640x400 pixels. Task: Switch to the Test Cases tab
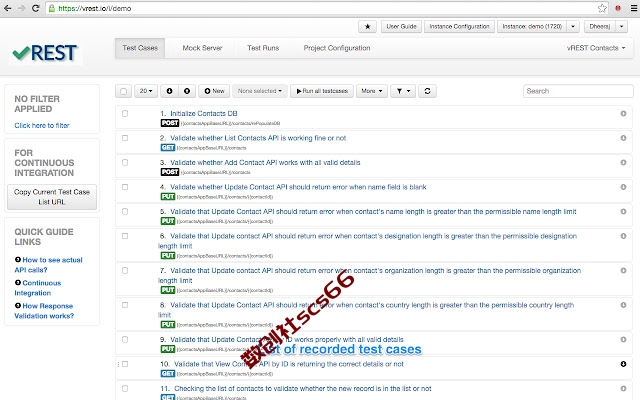click(x=140, y=48)
